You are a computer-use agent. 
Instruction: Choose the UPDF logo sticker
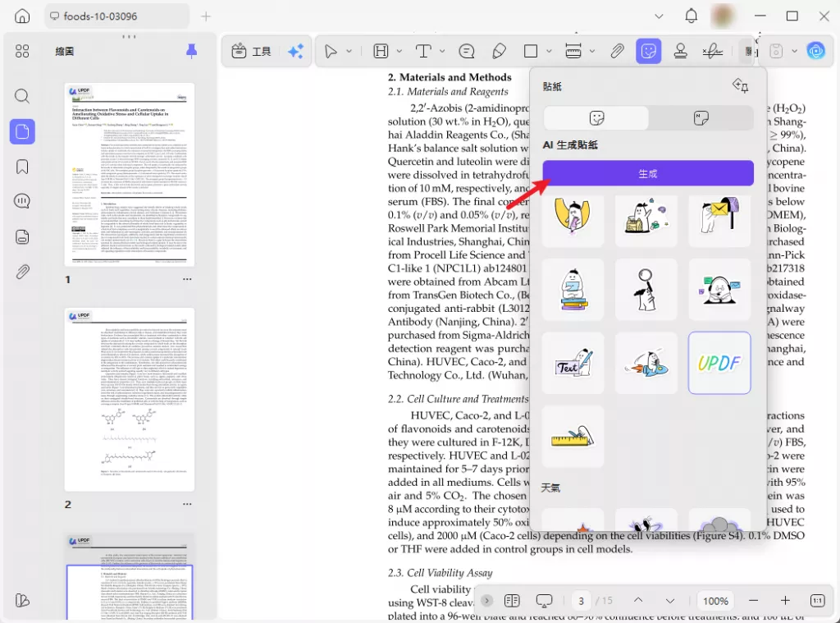tap(719, 363)
